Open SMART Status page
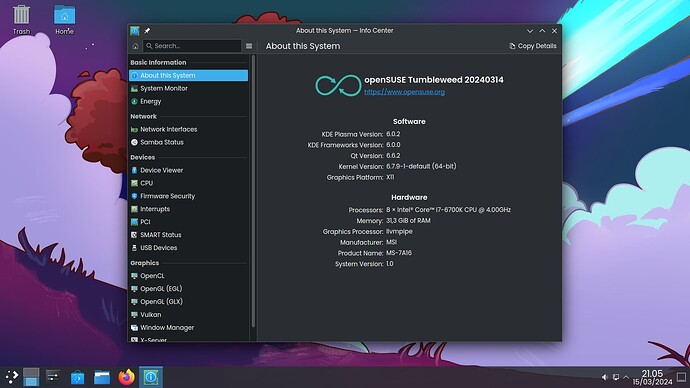The height and width of the screenshot is (388, 690). tap(188, 235)
